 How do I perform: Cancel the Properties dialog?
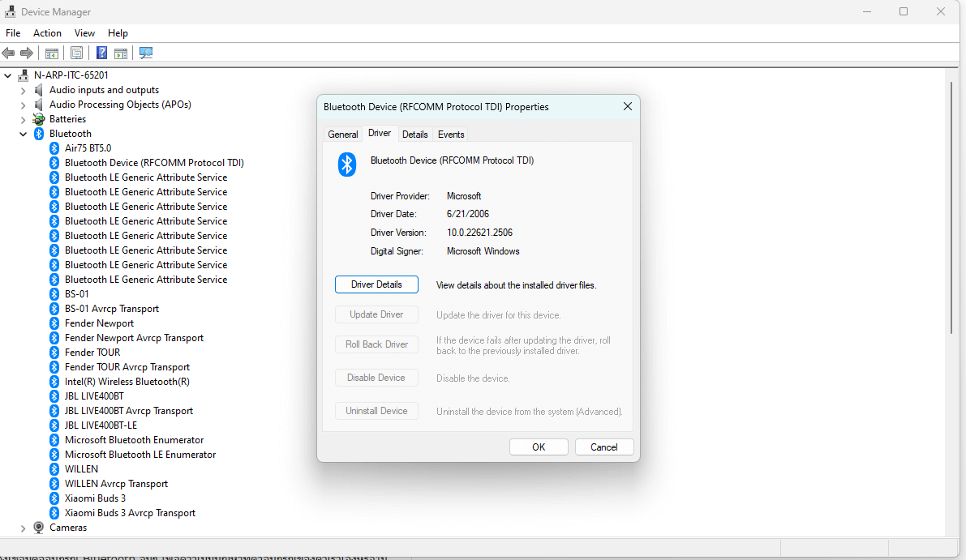click(x=603, y=447)
